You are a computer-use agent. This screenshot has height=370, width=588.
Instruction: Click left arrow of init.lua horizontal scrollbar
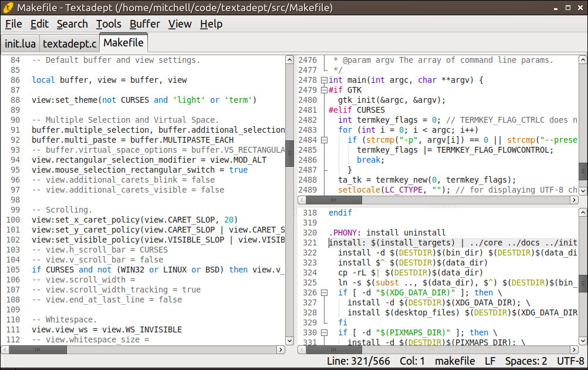(x=5, y=349)
